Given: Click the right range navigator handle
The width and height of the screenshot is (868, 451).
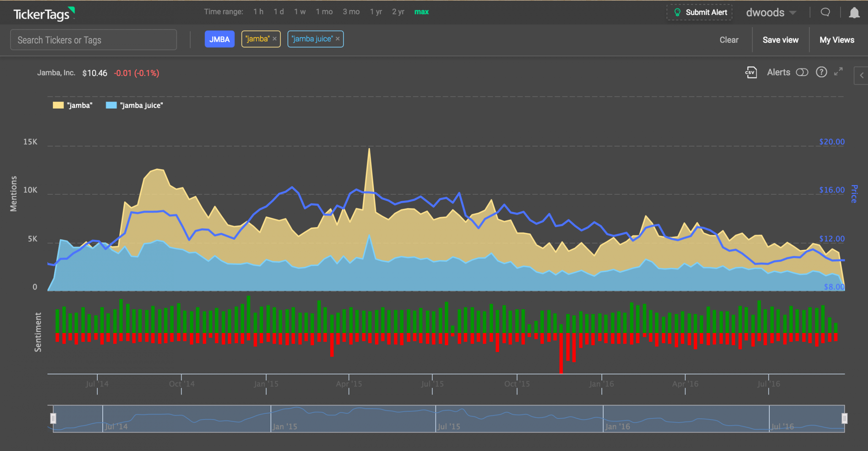Looking at the screenshot, I should 844,418.
